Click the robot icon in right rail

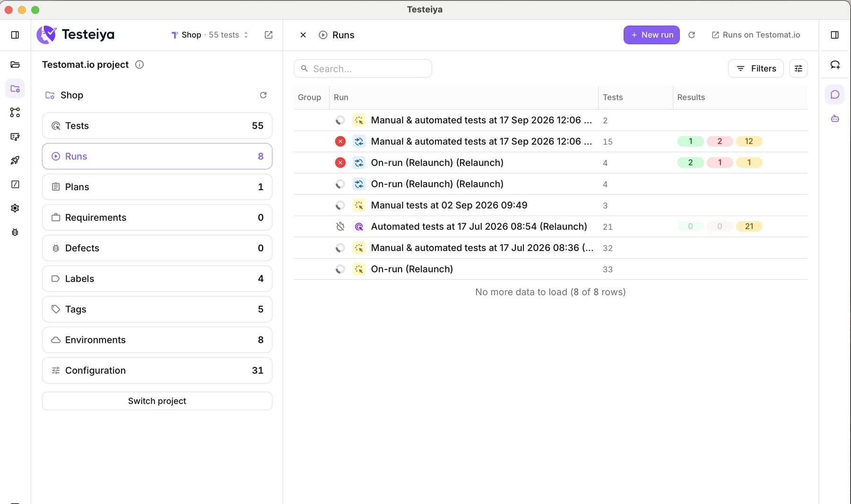pos(835,119)
